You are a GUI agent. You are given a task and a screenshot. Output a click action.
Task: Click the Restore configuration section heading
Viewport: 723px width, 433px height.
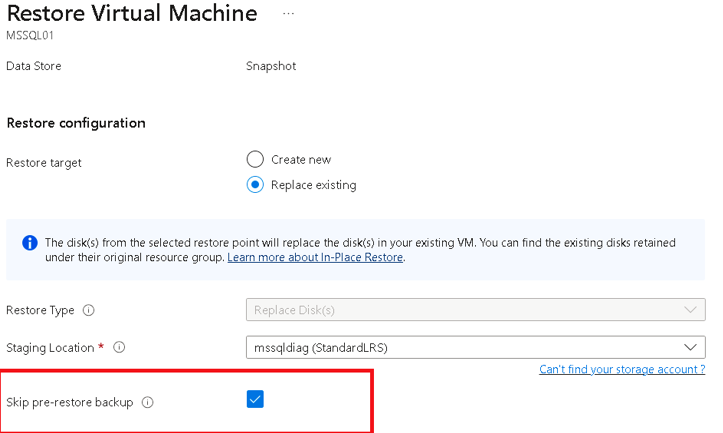[76, 123]
